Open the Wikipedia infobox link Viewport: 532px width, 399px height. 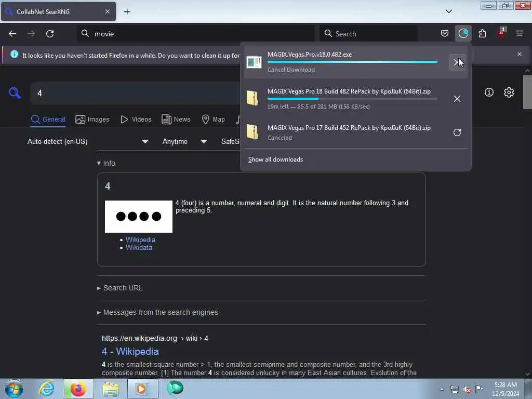[140, 240]
